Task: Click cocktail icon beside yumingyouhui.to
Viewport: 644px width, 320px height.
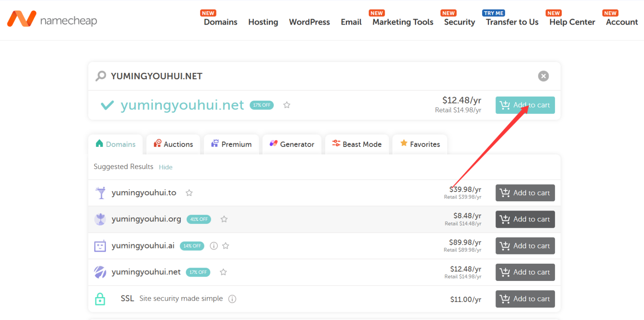Action: 101,193
